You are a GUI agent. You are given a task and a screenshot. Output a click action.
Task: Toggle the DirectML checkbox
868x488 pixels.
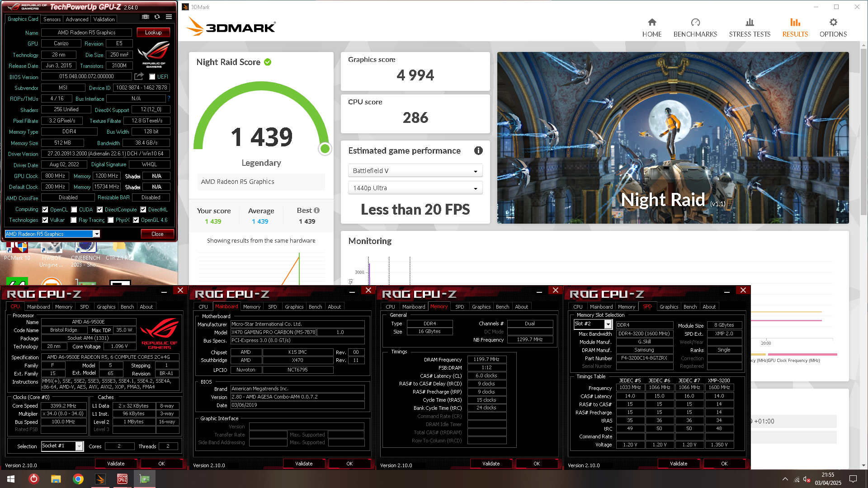click(x=143, y=210)
